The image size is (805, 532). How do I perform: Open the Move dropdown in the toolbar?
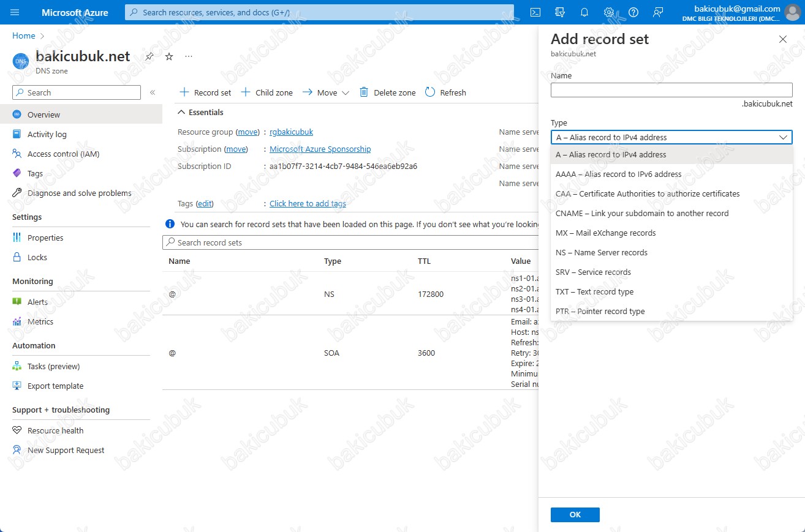(325, 92)
